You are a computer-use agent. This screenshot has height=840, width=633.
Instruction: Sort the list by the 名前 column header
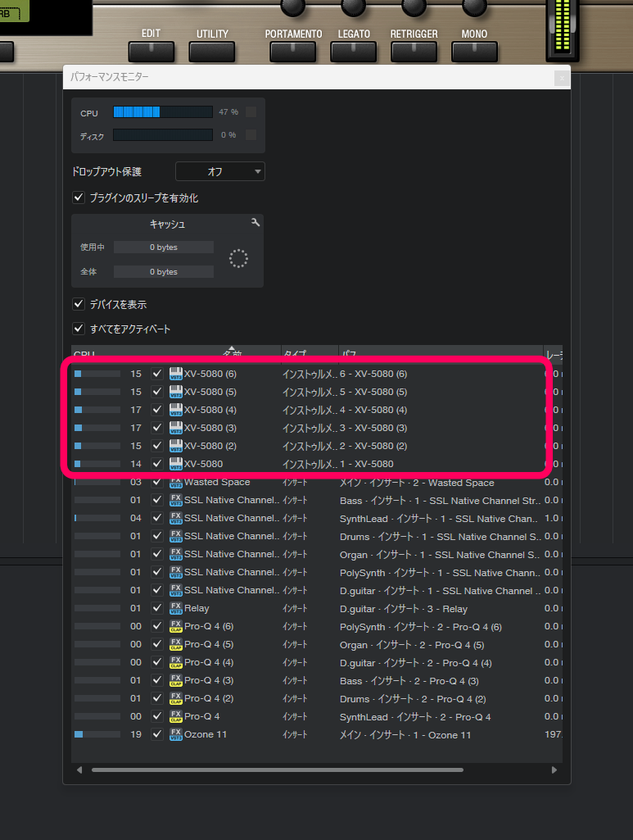pyautogui.click(x=232, y=354)
